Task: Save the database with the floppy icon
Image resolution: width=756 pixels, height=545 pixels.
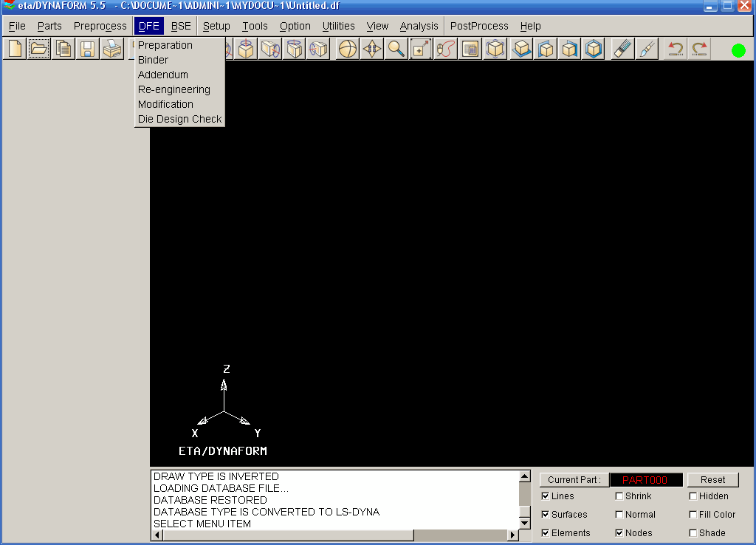Action: 87,49
